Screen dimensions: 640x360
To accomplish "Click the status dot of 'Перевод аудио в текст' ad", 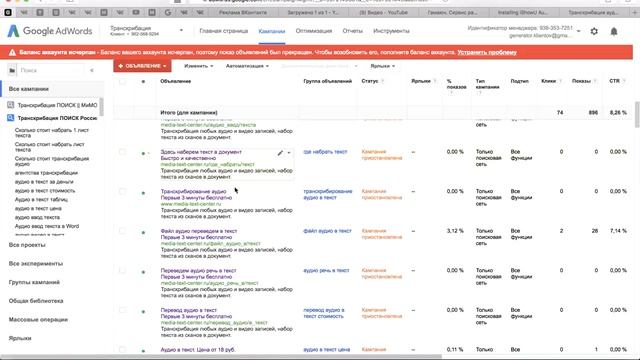I will click(143, 311).
